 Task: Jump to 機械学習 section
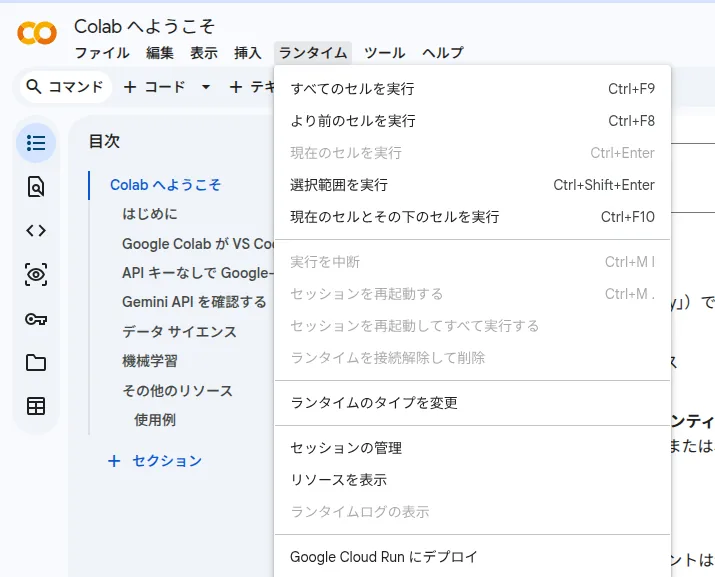(x=150, y=361)
